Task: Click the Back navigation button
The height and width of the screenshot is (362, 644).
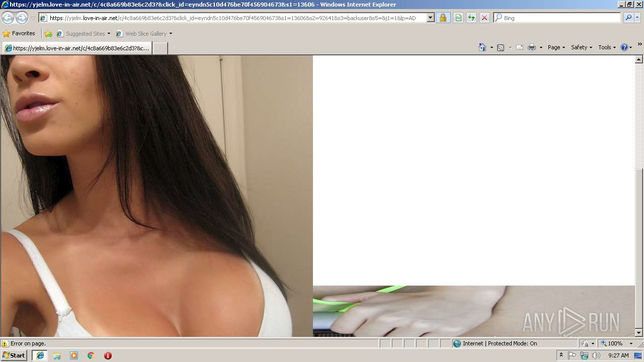Action: [8, 18]
